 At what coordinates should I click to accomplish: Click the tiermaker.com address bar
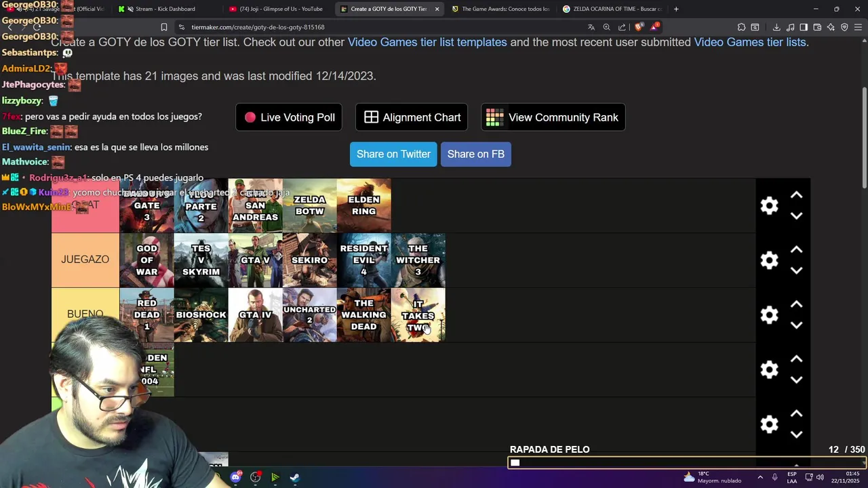point(380,27)
